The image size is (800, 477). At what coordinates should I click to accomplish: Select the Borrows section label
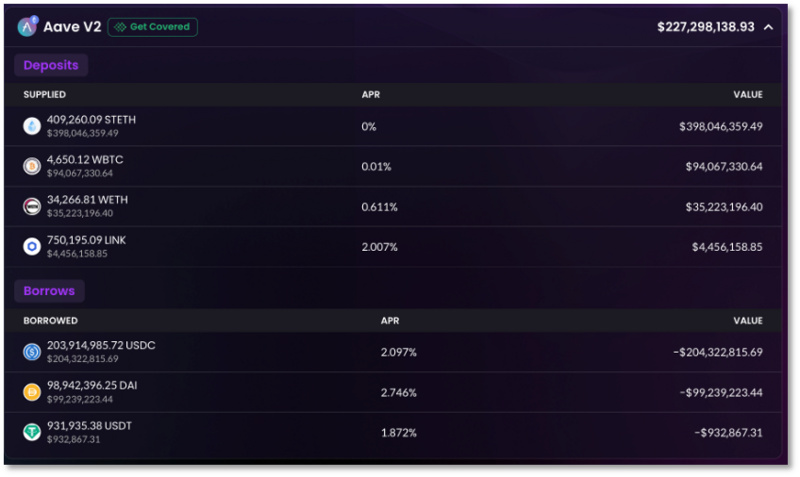(x=49, y=291)
